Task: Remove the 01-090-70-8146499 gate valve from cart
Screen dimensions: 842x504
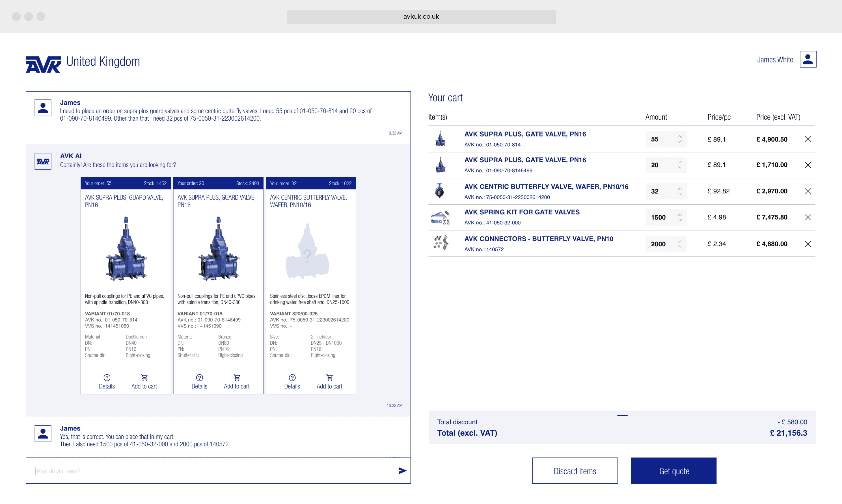Action: point(808,165)
